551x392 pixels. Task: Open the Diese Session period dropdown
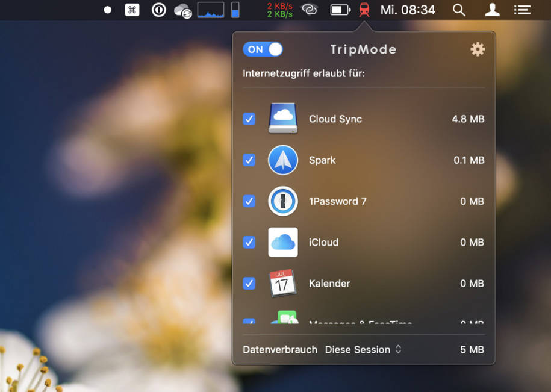click(x=363, y=350)
